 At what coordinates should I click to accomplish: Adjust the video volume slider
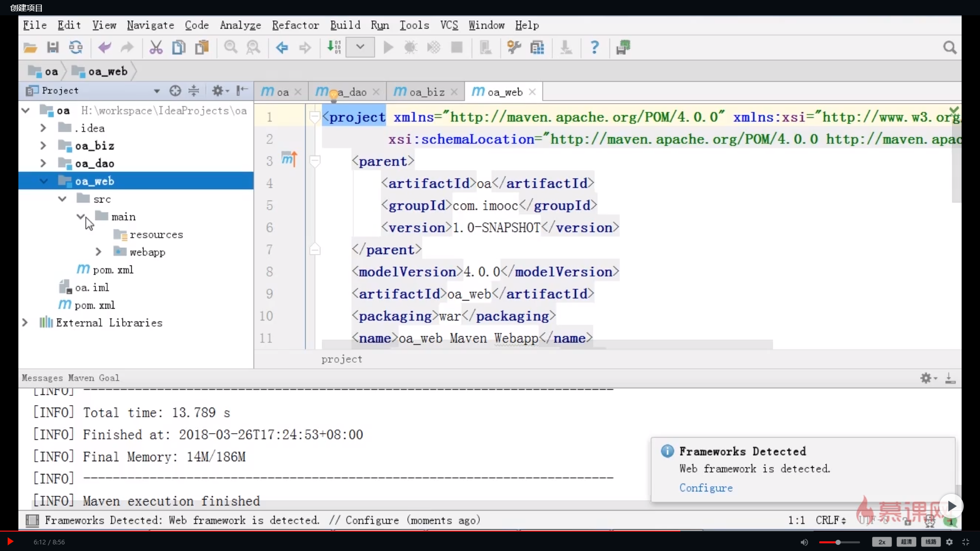839,542
